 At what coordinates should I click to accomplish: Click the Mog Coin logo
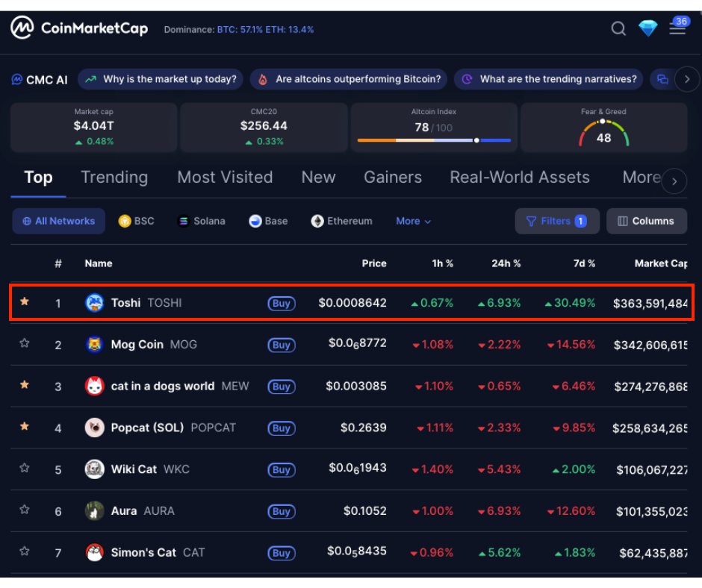[x=94, y=345]
